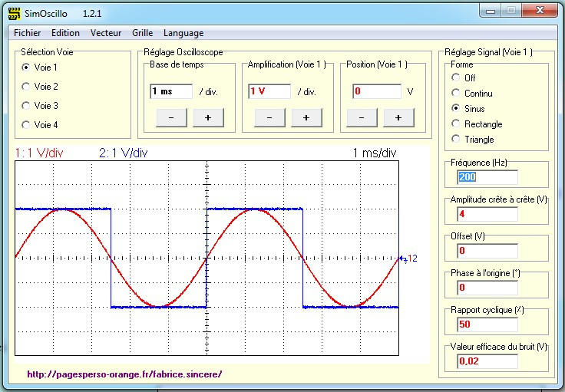Select the Voie 2 channel
The height and width of the screenshot is (392, 565).
26,87
